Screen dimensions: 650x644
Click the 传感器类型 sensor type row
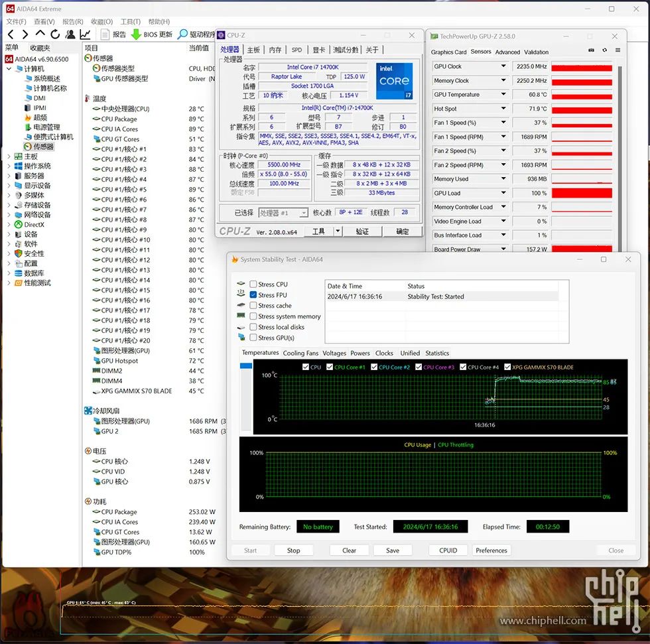pos(113,68)
